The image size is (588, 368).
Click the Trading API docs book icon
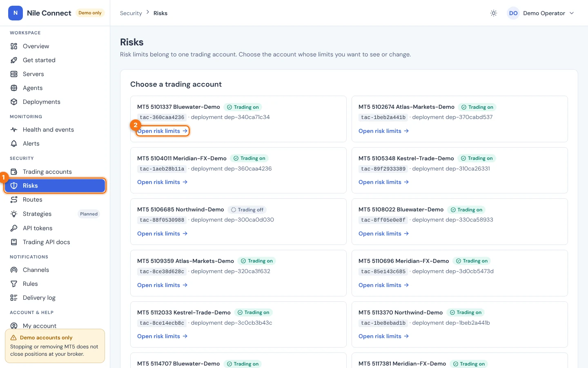click(x=14, y=242)
